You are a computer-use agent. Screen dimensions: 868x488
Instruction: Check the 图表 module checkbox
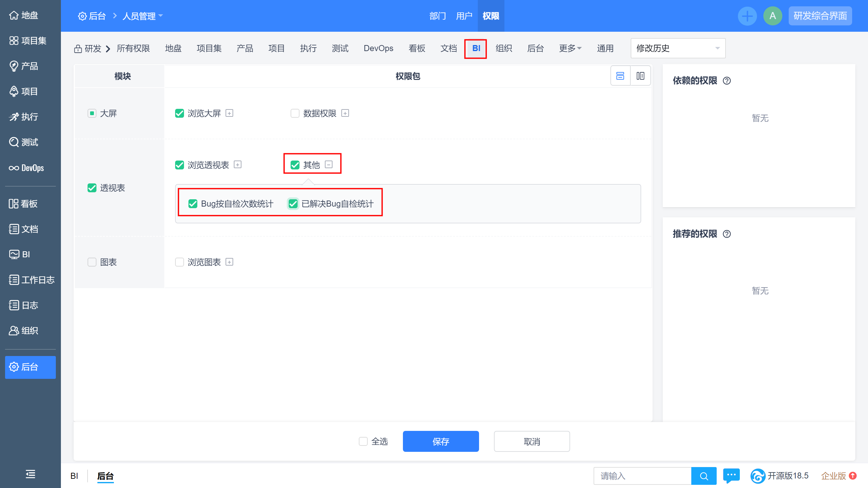[x=92, y=262]
